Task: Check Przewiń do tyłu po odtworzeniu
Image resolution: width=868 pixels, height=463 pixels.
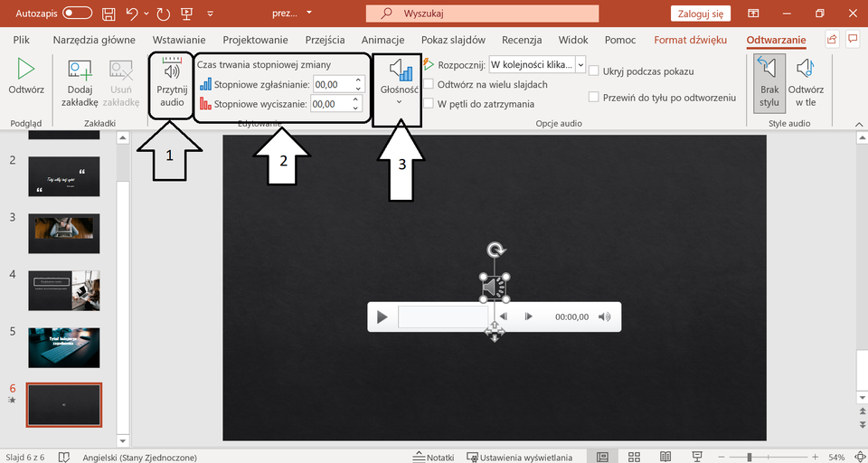Action: (x=594, y=98)
